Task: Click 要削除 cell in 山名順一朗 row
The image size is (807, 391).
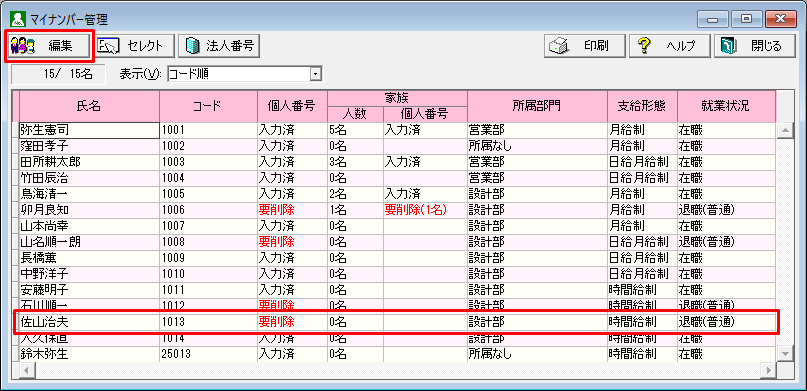Action: 292,242
